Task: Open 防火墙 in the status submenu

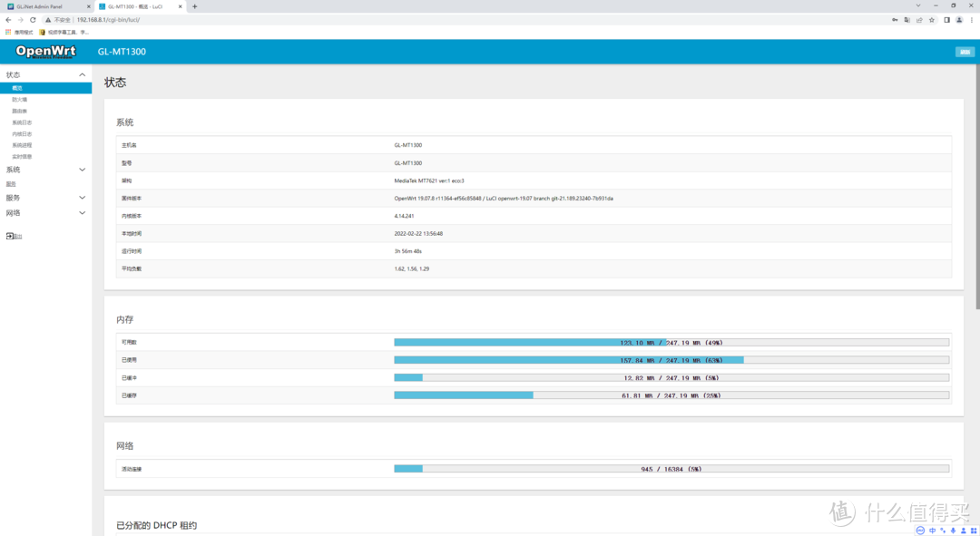Action: pos(20,100)
